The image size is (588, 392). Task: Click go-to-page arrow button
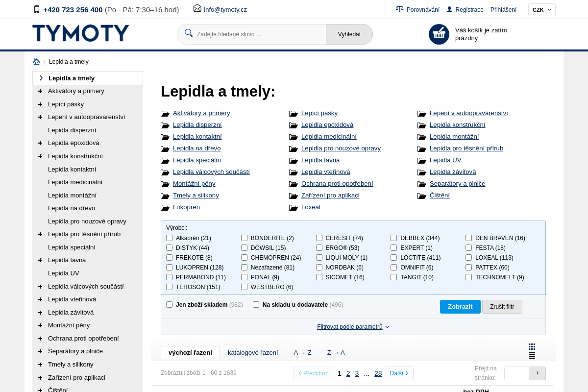(x=537, y=373)
